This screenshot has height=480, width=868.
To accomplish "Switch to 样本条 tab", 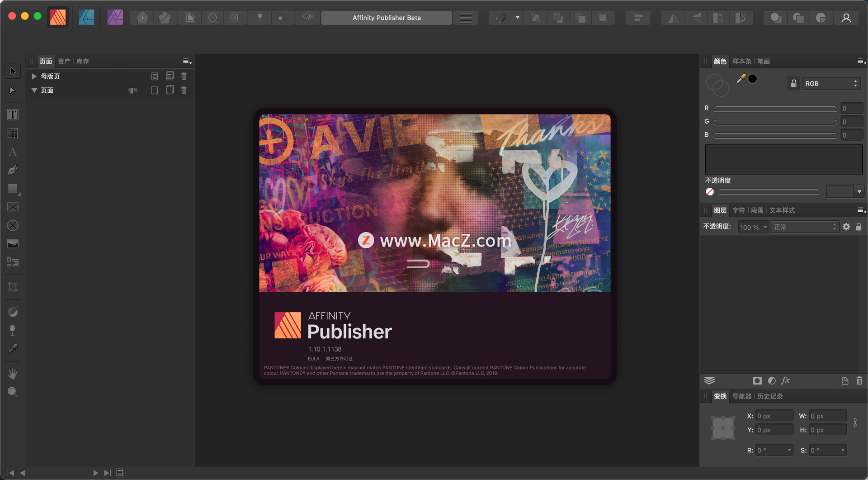I will [x=741, y=62].
